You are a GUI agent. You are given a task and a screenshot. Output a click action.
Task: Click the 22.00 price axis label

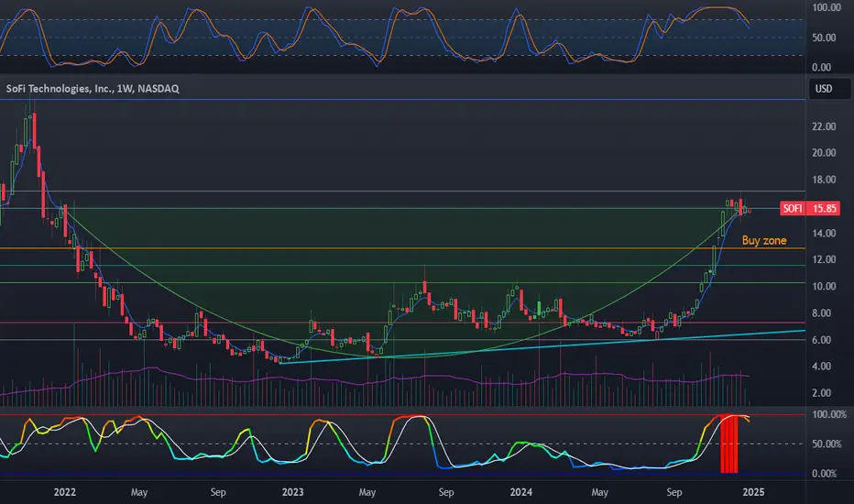[824, 126]
